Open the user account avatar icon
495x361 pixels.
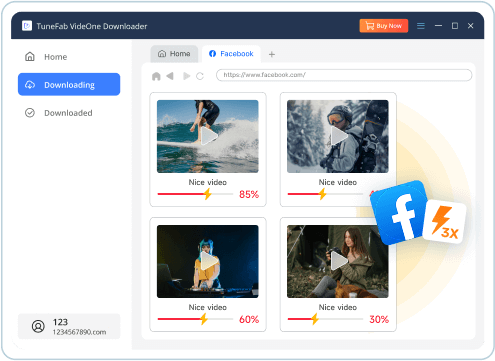(38, 326)
